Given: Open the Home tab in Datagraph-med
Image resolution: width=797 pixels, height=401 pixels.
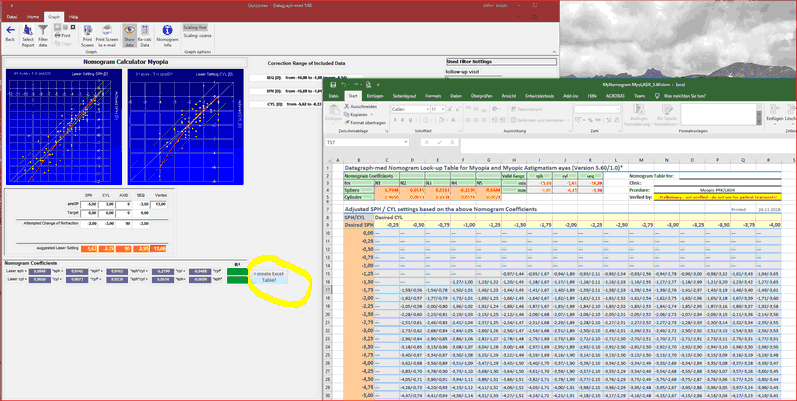Looking at the screenshot, I should [33, 17].
